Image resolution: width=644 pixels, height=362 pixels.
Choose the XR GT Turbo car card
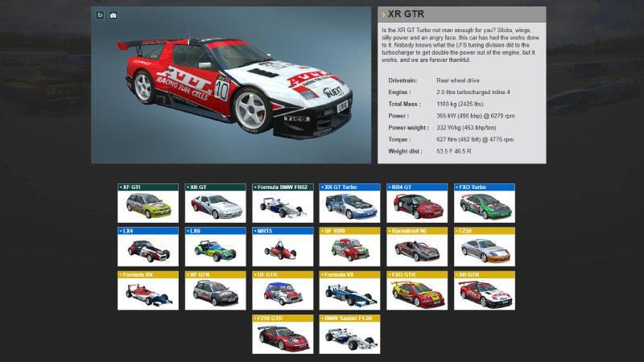coord(349,204)
